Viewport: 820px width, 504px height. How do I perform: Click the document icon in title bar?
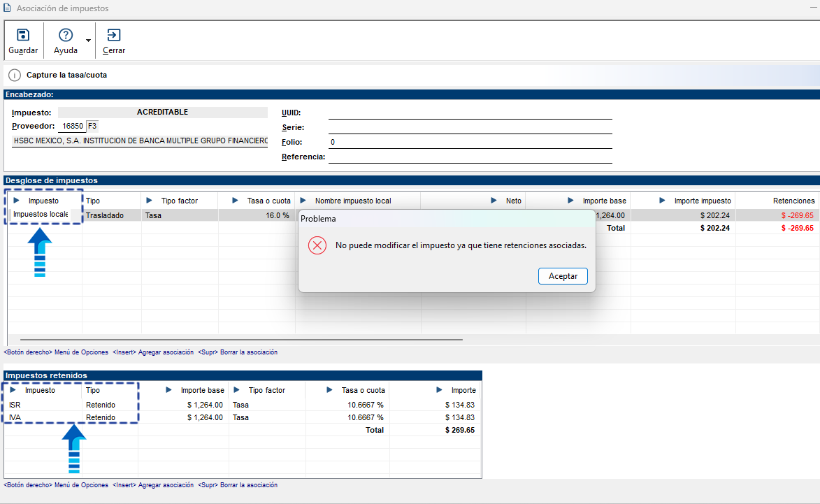pyautogui.click(x=7, y=8)
